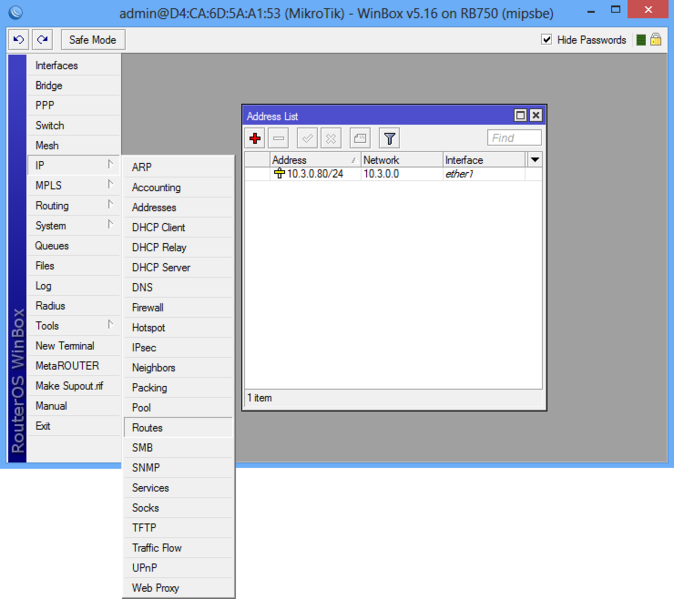
Task: Uncheck the Hide Passwords checkbox
Action: [x=547, y=40]
